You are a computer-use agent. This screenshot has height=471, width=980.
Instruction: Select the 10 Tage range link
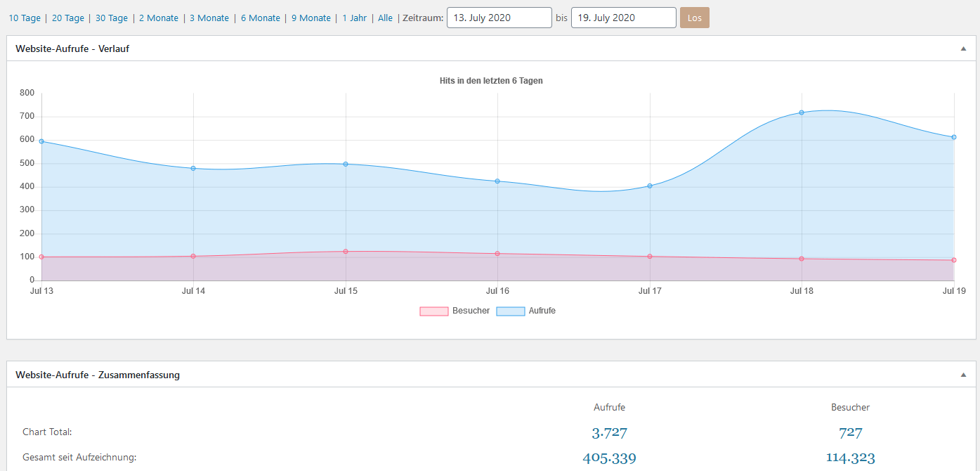pos(25,18)
